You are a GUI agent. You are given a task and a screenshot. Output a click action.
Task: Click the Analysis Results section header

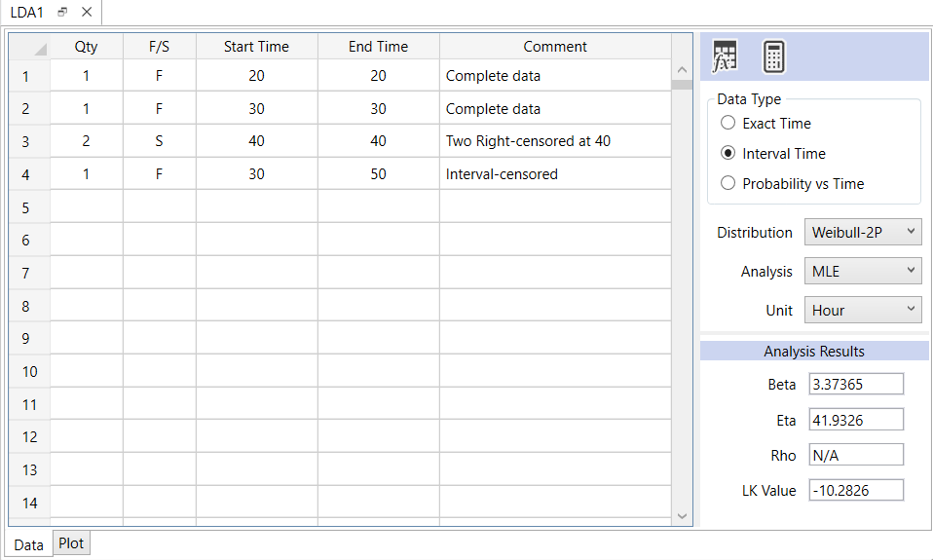click(x=814, y=352)
